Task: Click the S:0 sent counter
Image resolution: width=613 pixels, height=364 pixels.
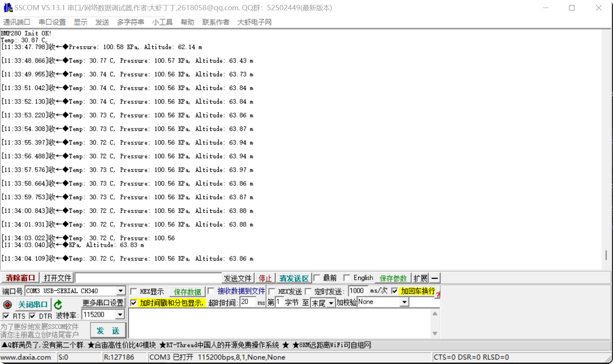Action: [63, 357]
